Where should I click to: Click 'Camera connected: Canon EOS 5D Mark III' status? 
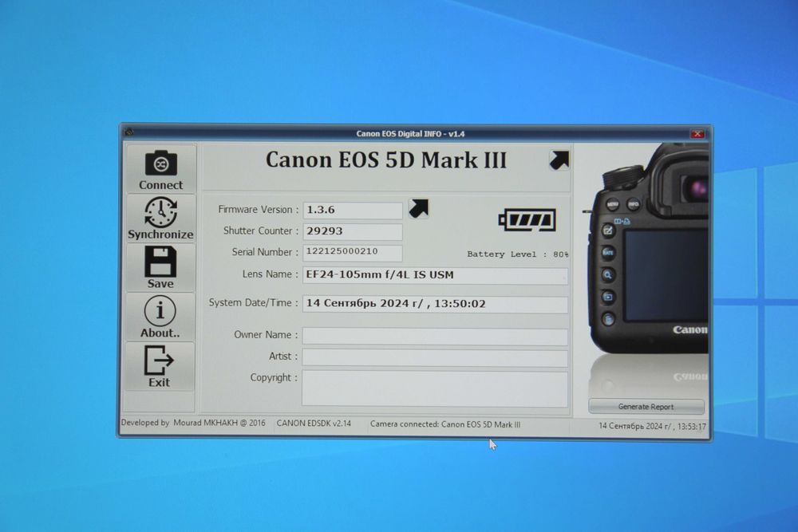coord(445,424)
